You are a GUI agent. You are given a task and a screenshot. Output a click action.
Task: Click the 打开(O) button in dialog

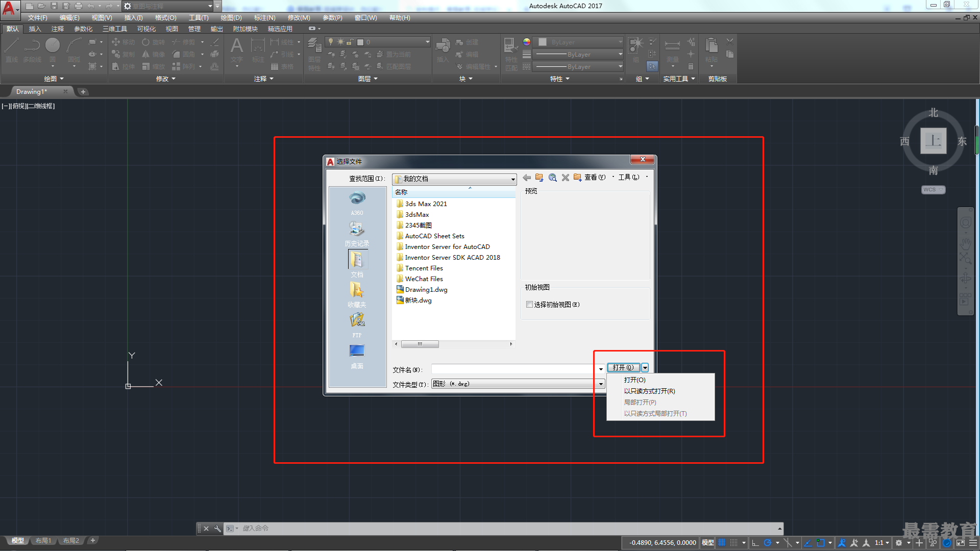tap(623, 368)
